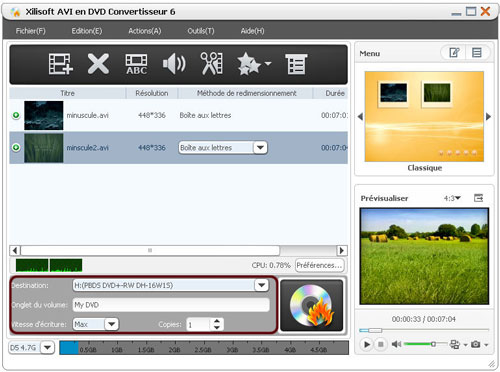Play the preview video

tap(367, 344)
